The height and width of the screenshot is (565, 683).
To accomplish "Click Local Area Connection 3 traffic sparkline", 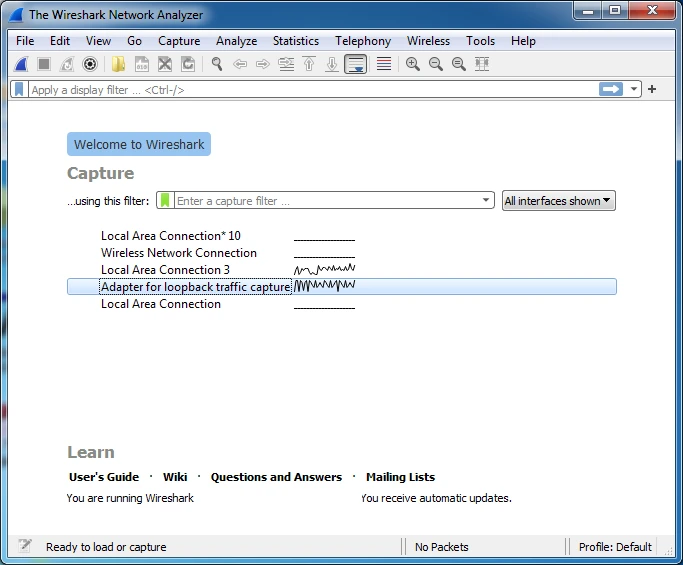I will [325, 269].
